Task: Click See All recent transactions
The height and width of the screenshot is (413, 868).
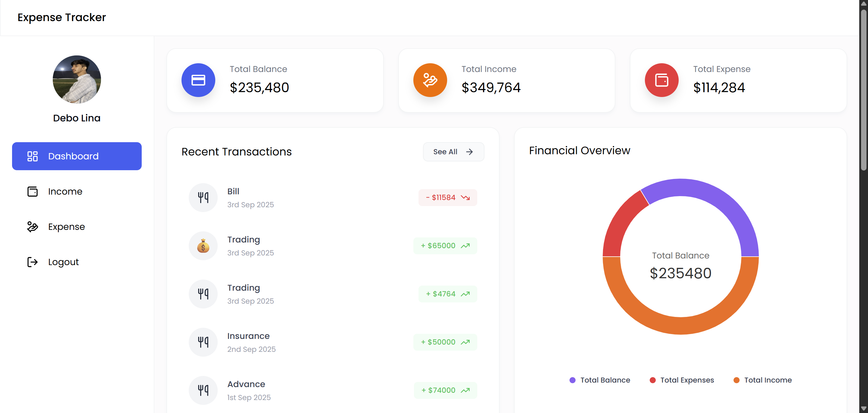Action: [x=453, y=152]
